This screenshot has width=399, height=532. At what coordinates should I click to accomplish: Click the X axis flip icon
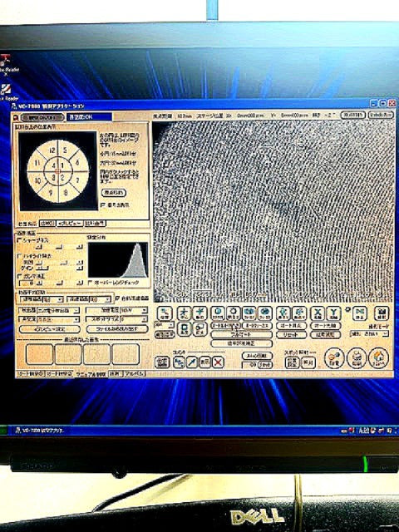pyautogui.click(x=318, y=314)
